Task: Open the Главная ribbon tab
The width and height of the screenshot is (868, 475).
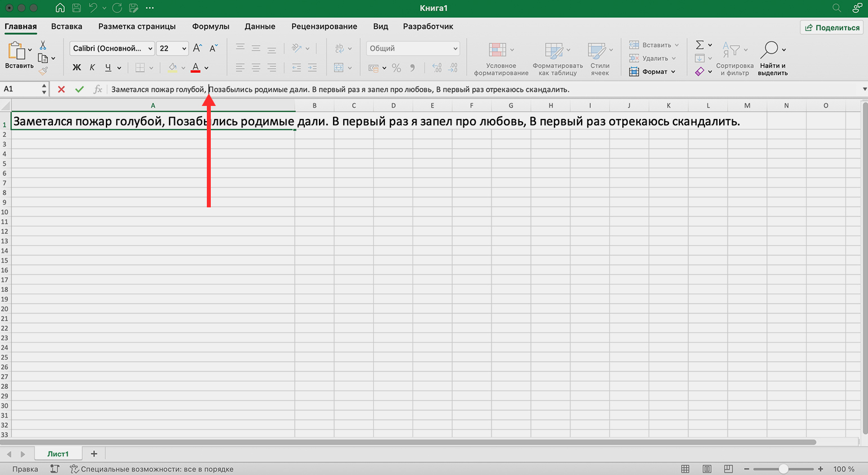Action: click(21, 26)
